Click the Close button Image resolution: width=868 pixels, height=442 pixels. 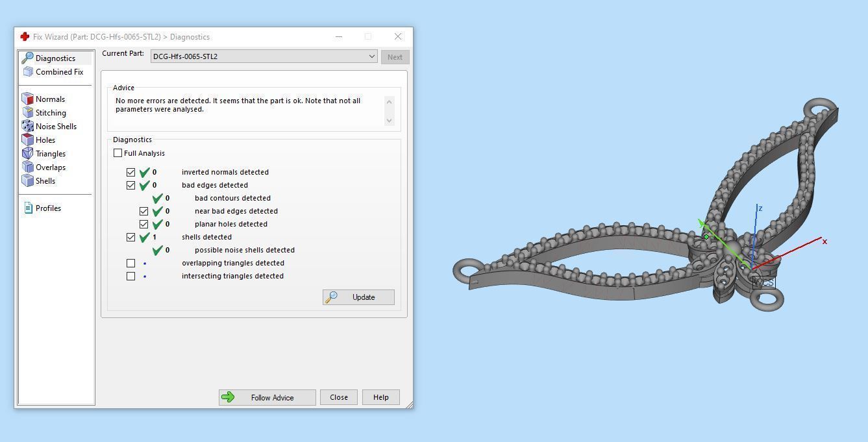(339, 397)
